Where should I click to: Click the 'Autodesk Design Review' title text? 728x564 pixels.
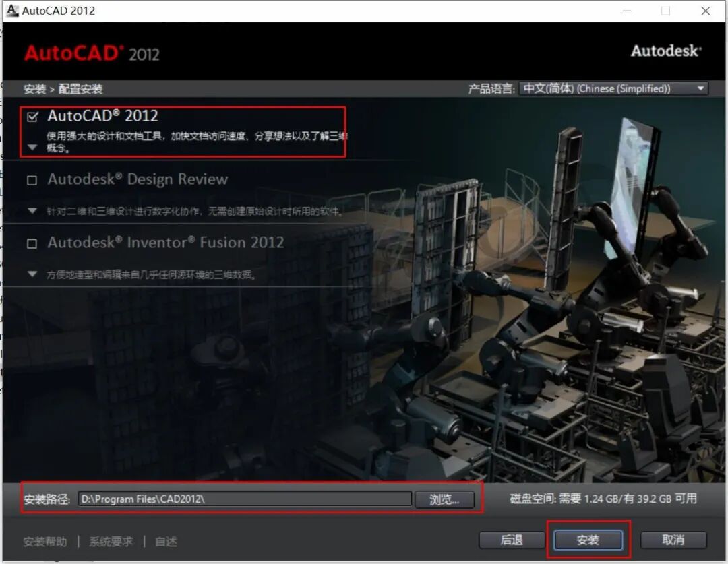[x=138, y=179]
